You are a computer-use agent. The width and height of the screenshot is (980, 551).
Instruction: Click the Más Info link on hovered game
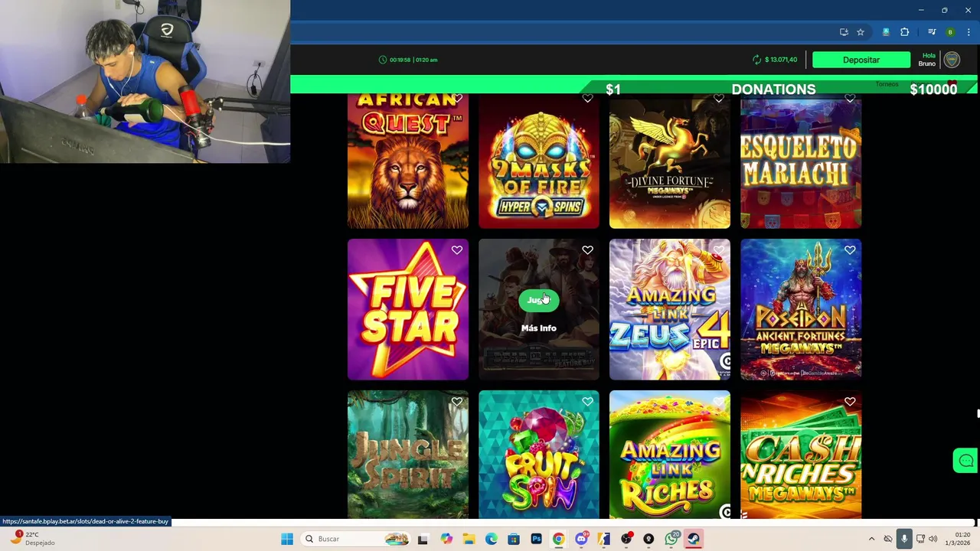click(538, 328)
